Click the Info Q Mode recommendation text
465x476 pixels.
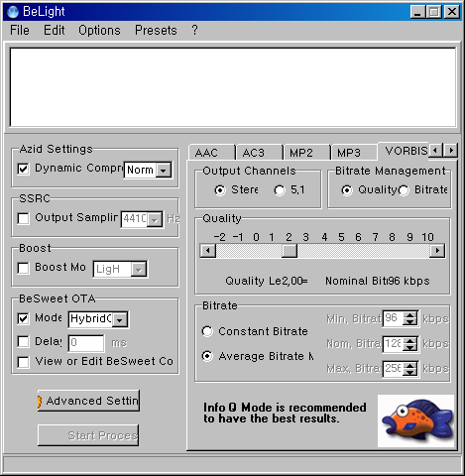[285, 413]
